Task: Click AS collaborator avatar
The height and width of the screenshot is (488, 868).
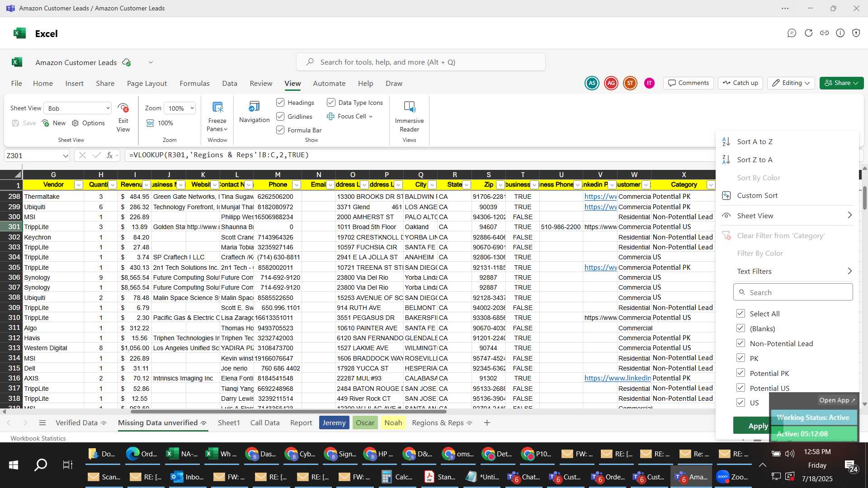Action: click(x=592, y=83)
